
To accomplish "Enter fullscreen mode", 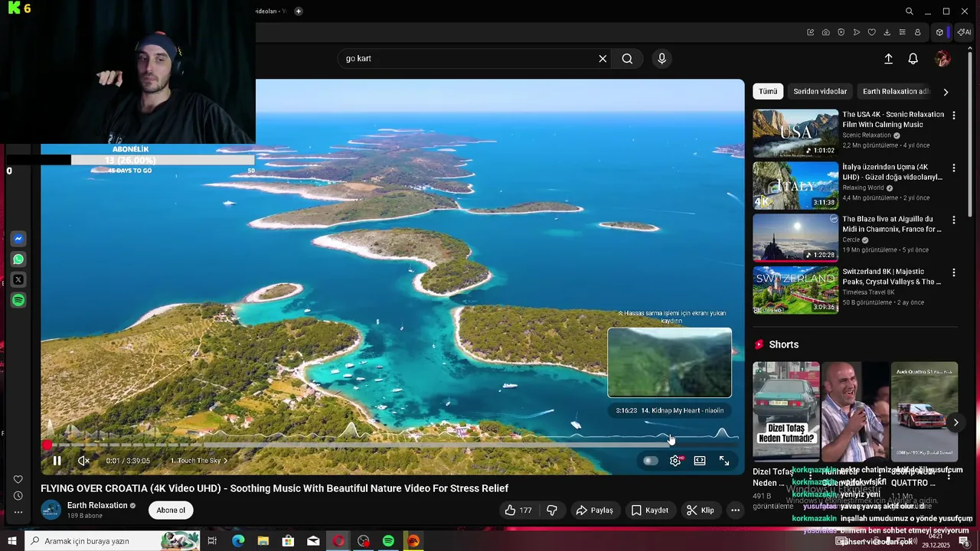I will point(724,461).
